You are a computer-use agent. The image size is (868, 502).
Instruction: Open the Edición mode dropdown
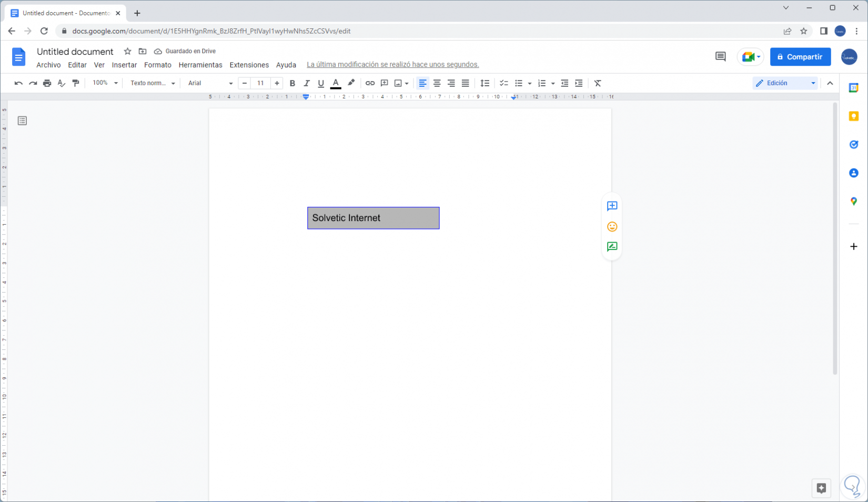(x=785, y=83)
